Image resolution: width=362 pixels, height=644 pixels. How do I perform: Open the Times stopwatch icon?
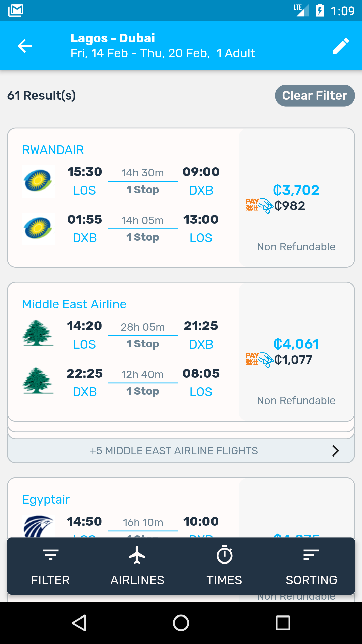point(224,555)
